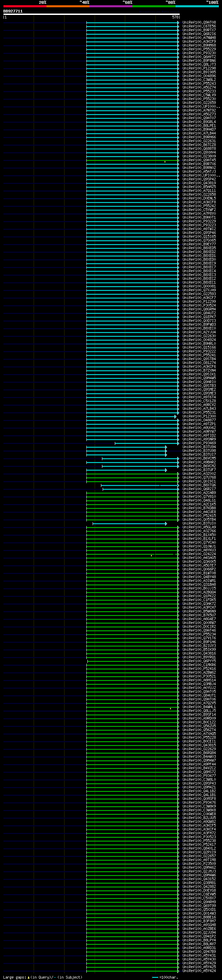This screenshot has height=980, width=222.
Task: Open hit UniRef100_A7NWH8
Action: (199, 38)
